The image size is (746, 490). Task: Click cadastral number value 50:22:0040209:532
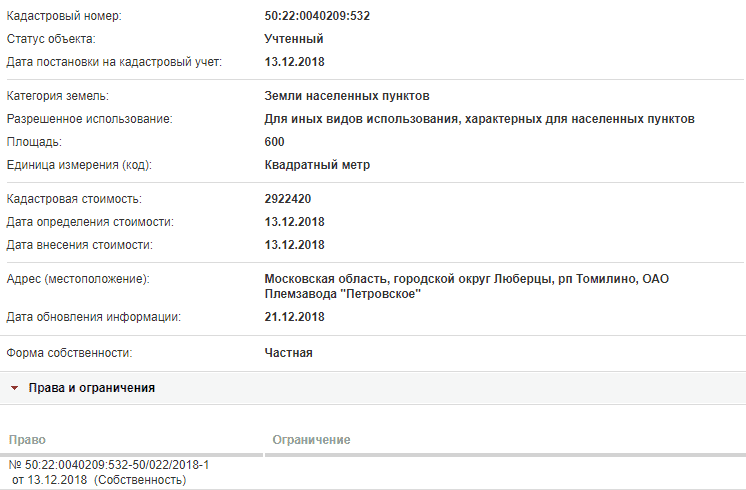[x=317, y=16]
